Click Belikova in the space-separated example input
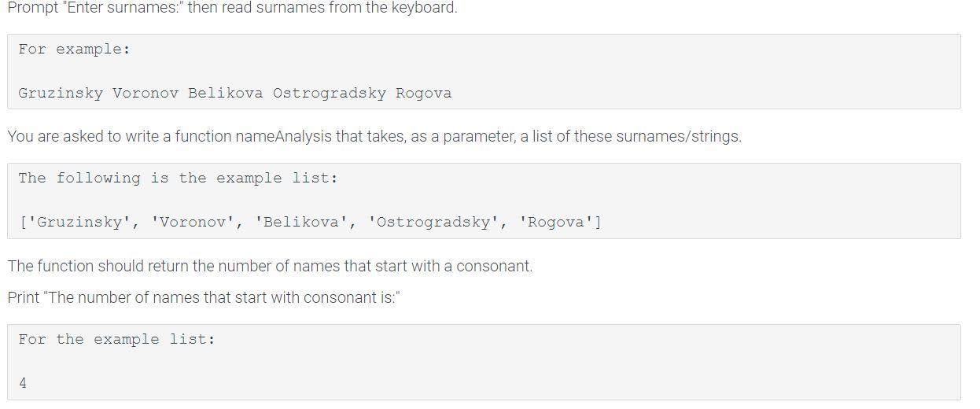980x409 pixels. (x=226, y=93)
